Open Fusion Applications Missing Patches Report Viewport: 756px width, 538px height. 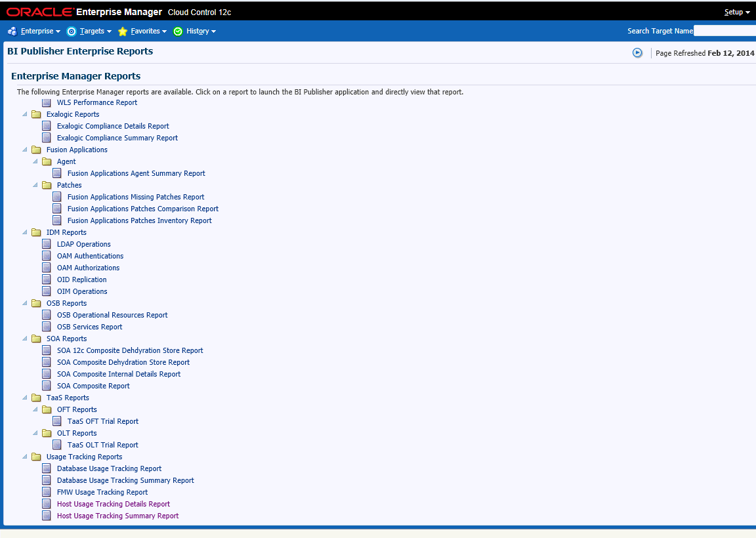[135, 197]
